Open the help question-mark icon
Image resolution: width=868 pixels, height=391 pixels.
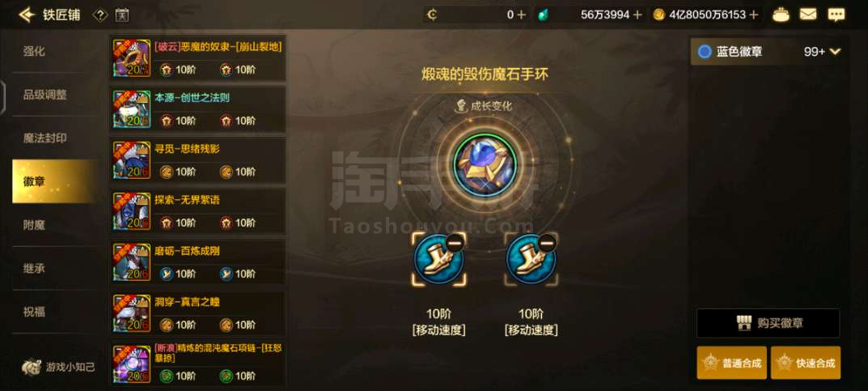click(x=100, y=15)
